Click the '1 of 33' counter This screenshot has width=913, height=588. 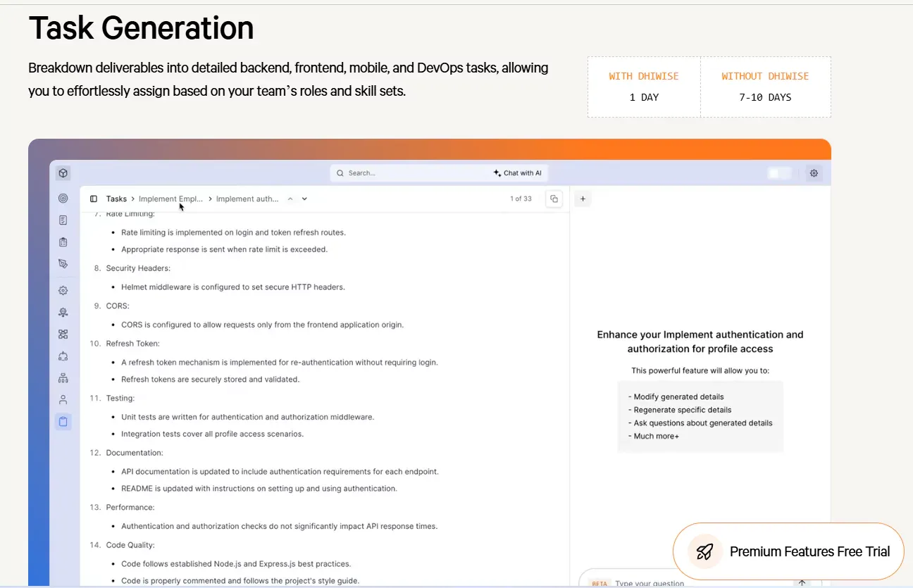(521, 199)
